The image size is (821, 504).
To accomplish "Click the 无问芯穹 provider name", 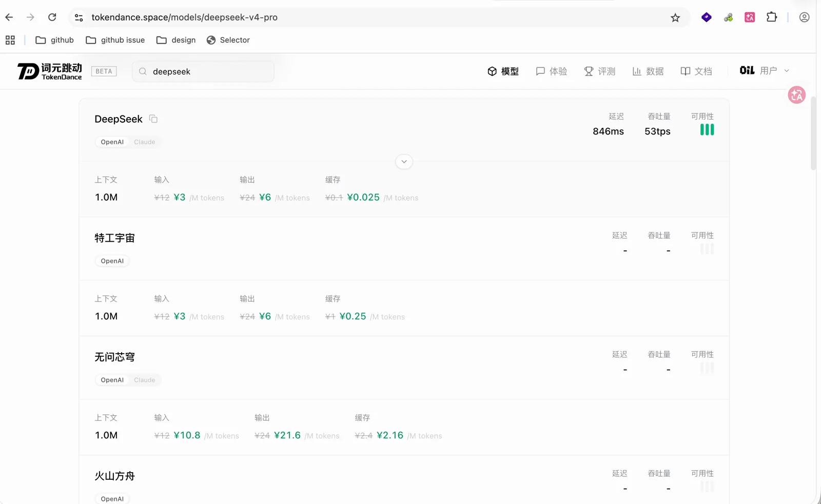I will tap(114, 357).
